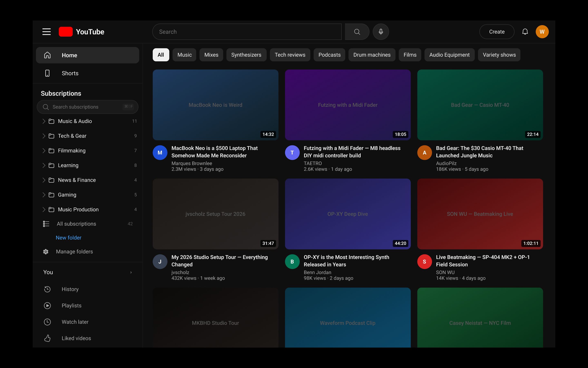Screen dimensions: 588x368
Task: Open the W account avatar
Action: pos(542,32)
